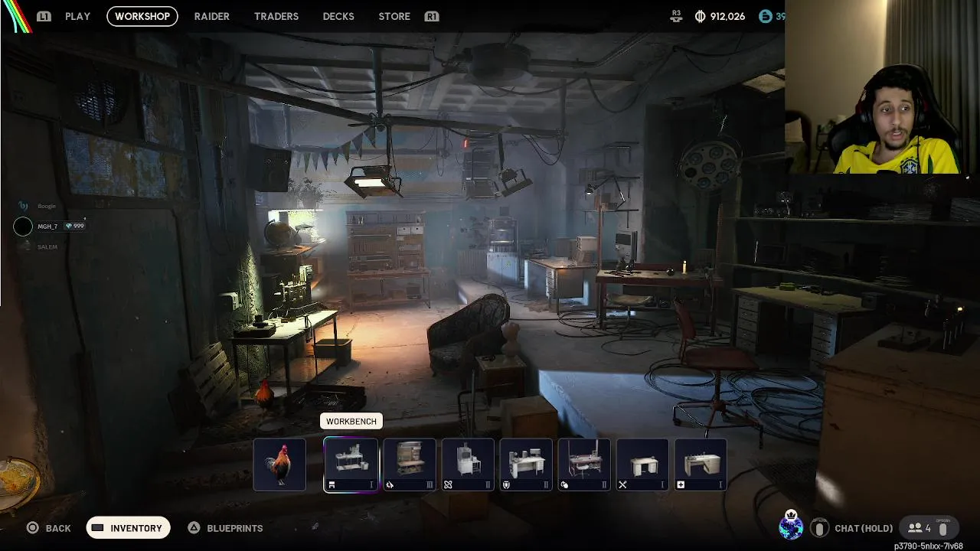Open the DECKS tab
Viewport: 980px width, 551px height.
(x=338, y=16)
